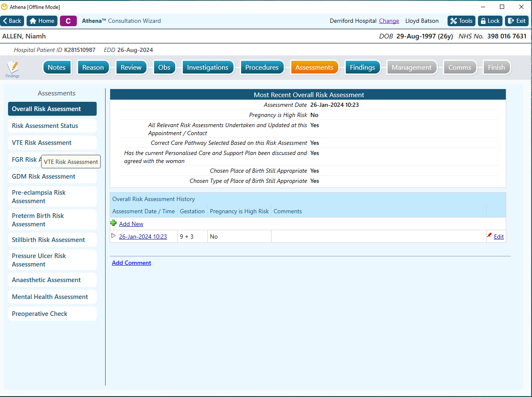Select the Assessments step

(315, 67)
